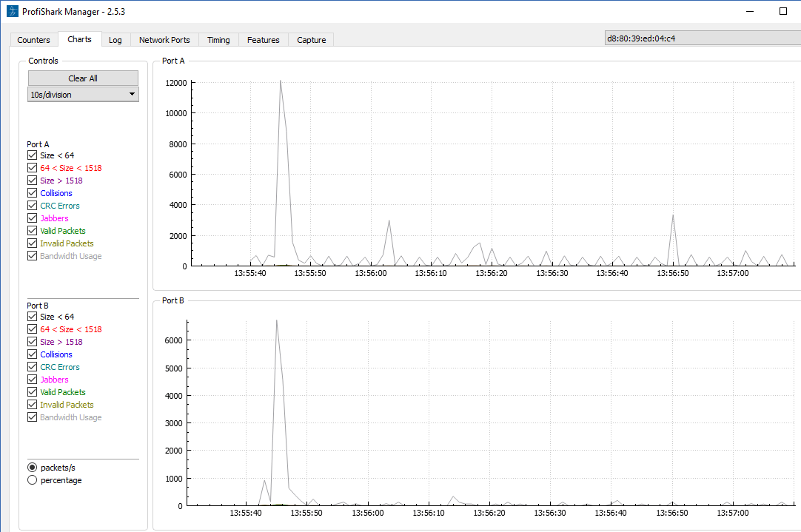This screenshot has width=801, height=532.
Task: Uncheck Port A Size < 64 checkbox
Action: pos(32,155)
